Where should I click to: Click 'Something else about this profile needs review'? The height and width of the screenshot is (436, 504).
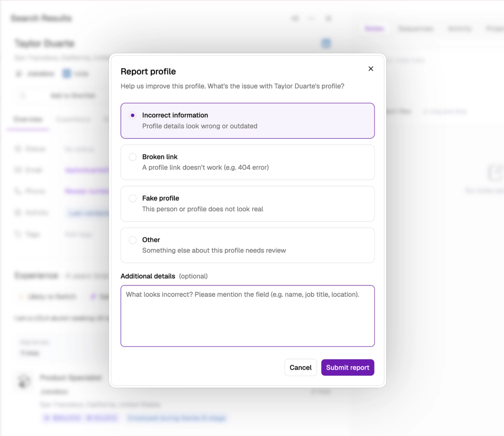(214, 250)
